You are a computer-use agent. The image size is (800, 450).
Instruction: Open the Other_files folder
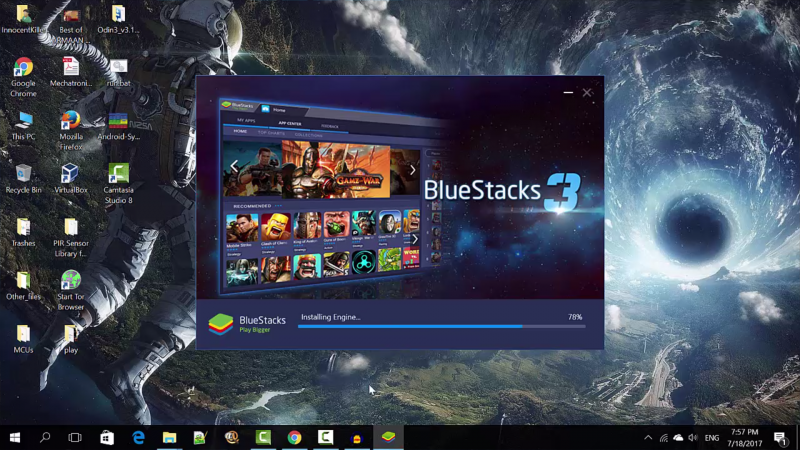click(23, 286)
